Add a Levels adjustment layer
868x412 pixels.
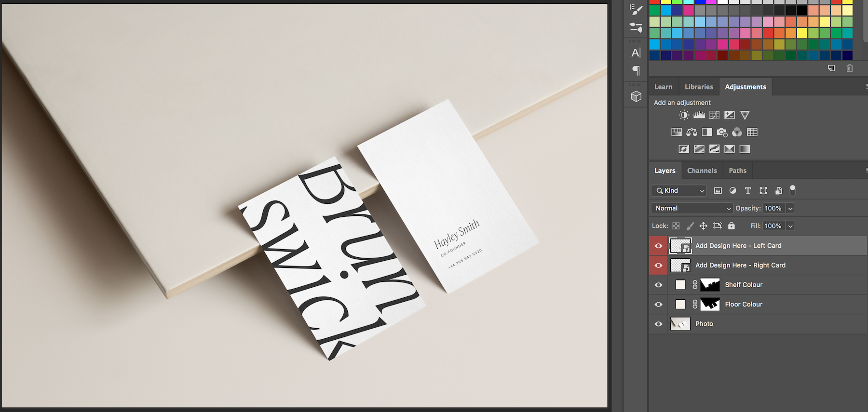click(699, 115)
